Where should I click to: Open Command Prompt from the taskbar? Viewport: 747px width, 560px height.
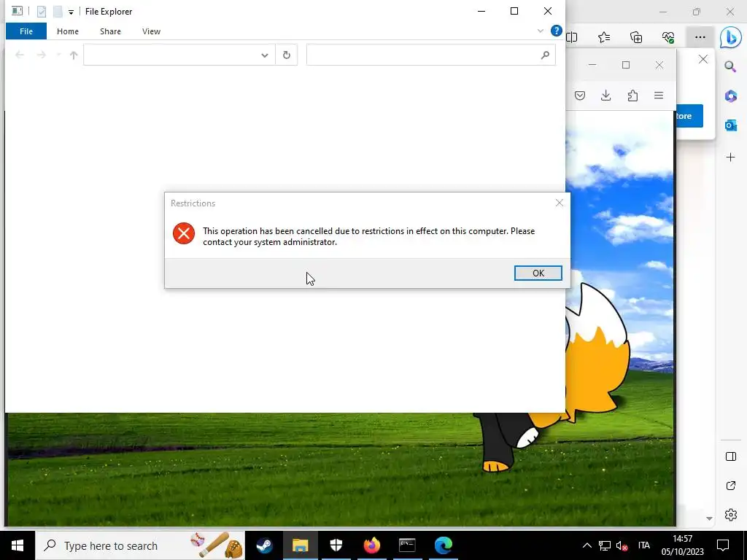407,545
